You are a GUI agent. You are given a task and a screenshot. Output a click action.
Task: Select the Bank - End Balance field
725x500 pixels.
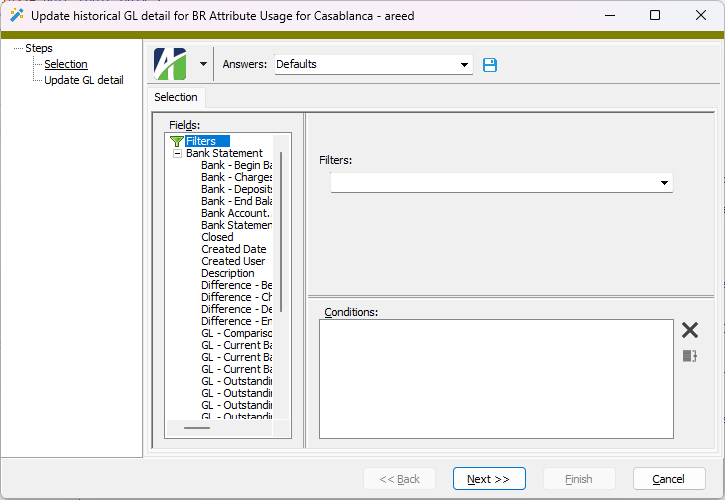(x=236, y=201)
